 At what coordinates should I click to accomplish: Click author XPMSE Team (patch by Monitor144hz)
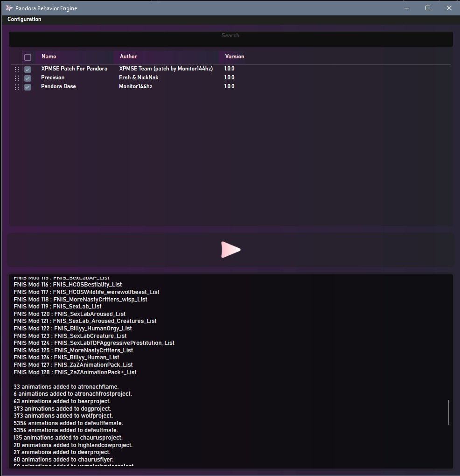coord(166,69)
